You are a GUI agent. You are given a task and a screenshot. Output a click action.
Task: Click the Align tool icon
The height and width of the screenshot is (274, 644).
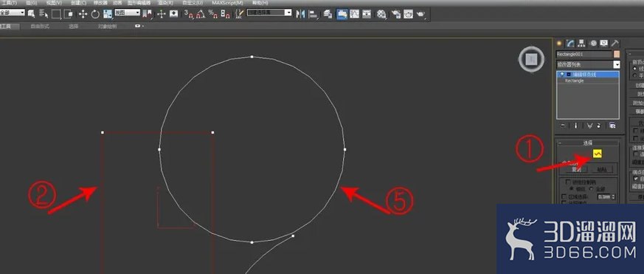tap(313, 14)
